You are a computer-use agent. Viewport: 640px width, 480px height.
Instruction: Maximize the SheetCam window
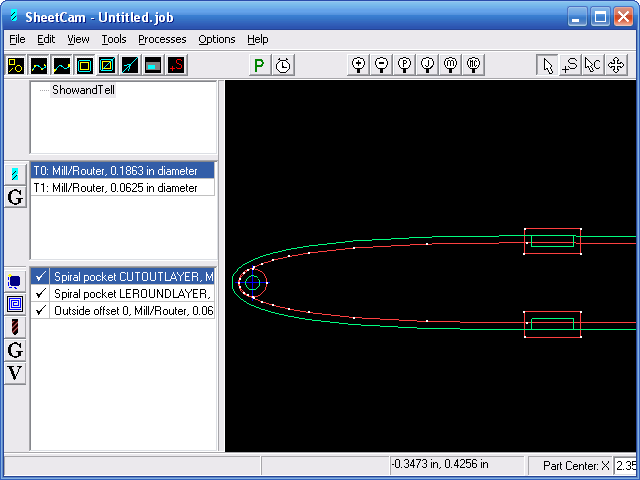coord(600,17)
